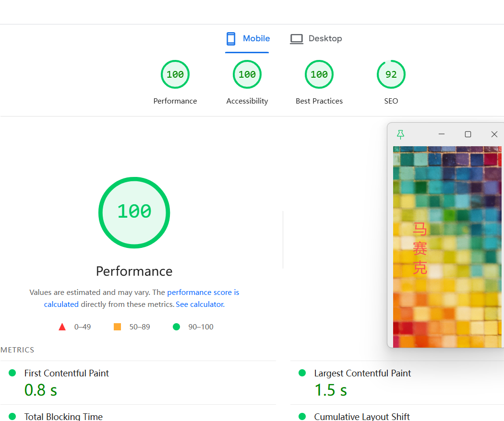Image resolution: width=504 pixels, height=421 pixels.
Task: Click the Largest Contentful Paint metric
Action: click(x=362, y=373)
